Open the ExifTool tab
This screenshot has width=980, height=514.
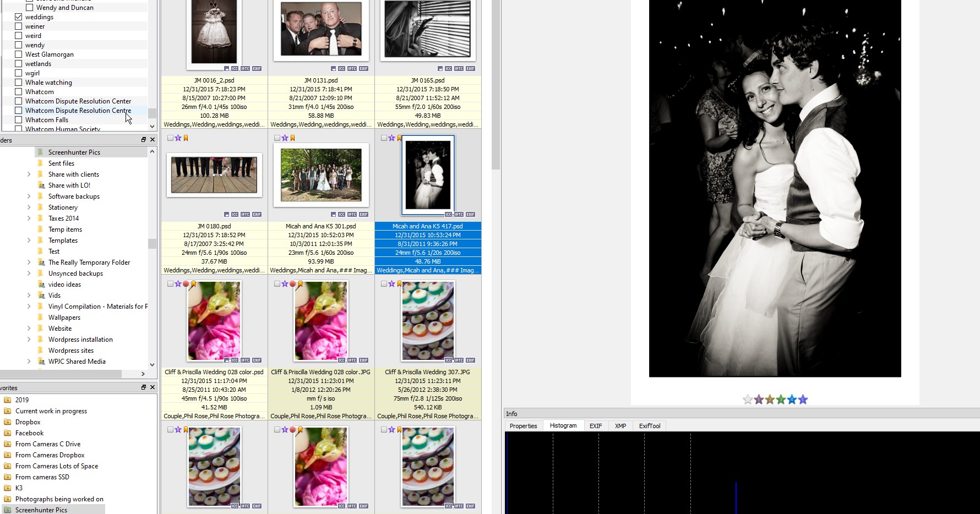click(649, 426)
